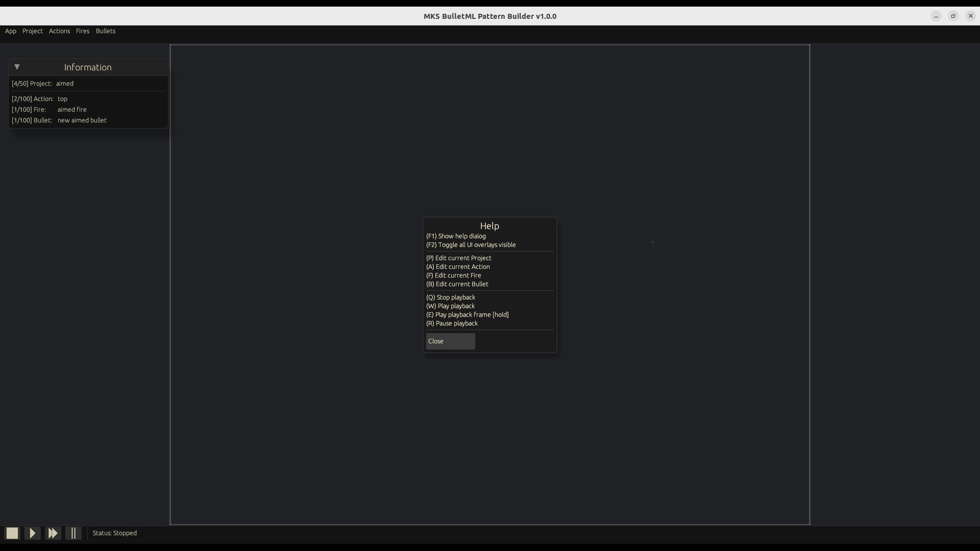Click the pause playback icon

tap(73, 533)
